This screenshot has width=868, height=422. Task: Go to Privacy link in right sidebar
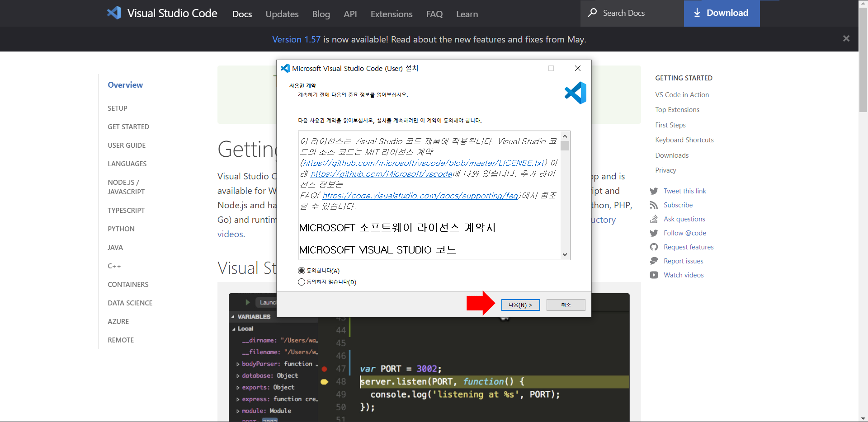pos(665,170)
